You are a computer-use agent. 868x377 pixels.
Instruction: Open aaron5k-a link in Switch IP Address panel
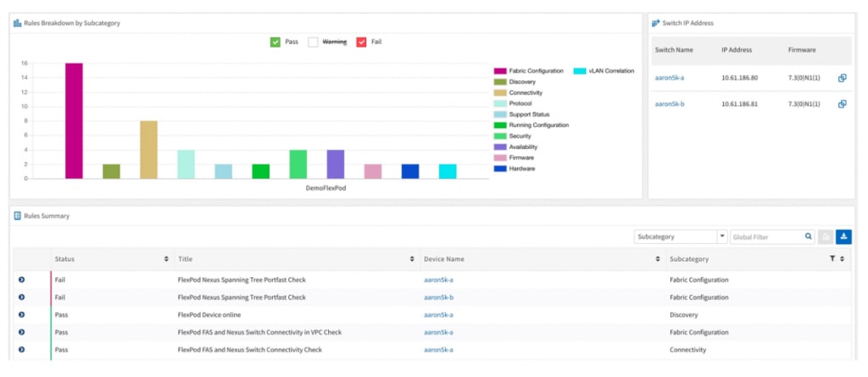(669, 78)
